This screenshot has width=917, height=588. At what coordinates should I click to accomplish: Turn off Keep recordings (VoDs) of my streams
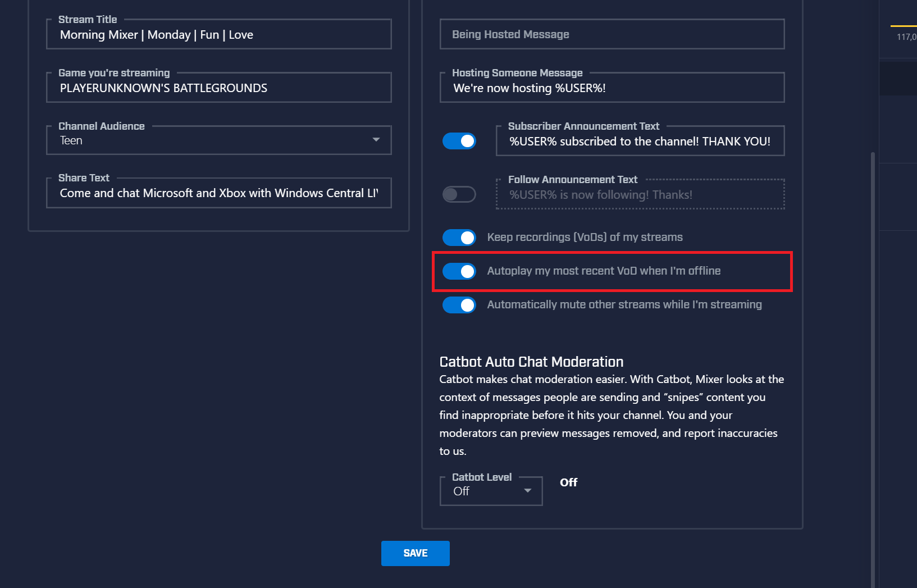tap(459, 238)
